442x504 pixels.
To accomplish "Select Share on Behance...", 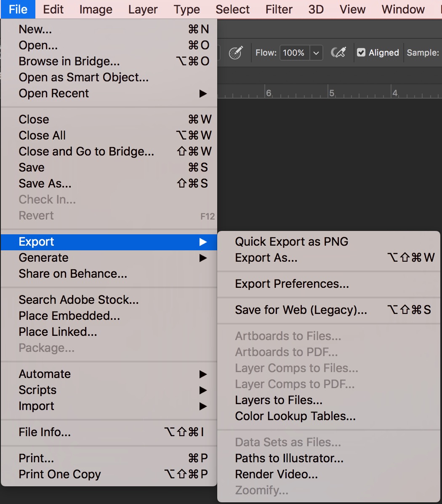I will click(x=109, y=274).
